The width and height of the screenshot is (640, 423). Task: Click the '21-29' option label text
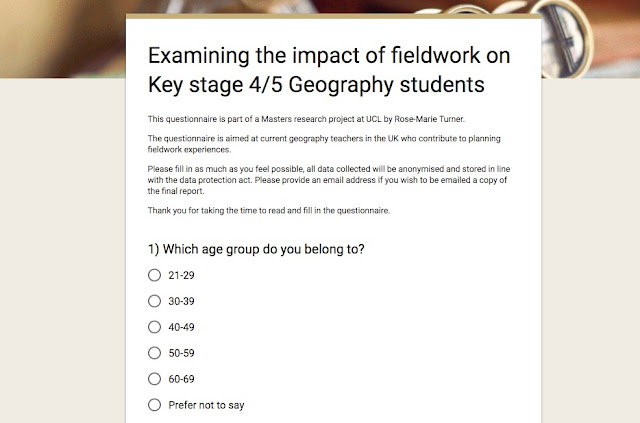point(181,275)
